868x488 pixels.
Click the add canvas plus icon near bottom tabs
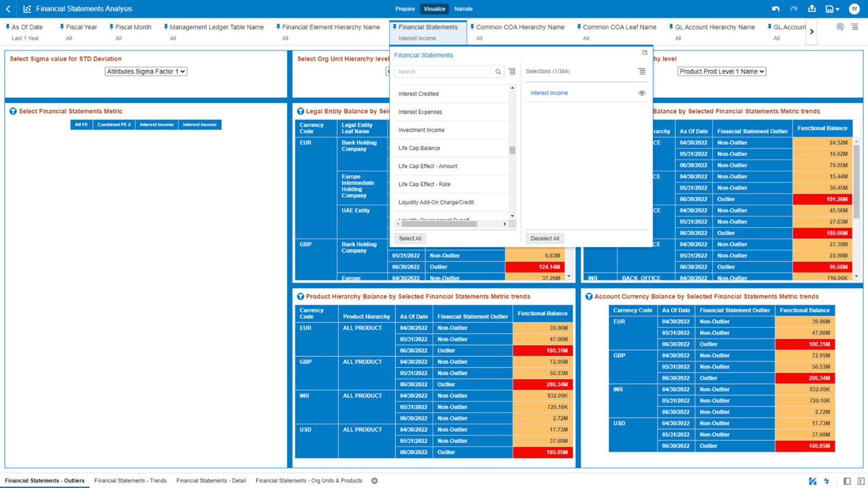374,480
